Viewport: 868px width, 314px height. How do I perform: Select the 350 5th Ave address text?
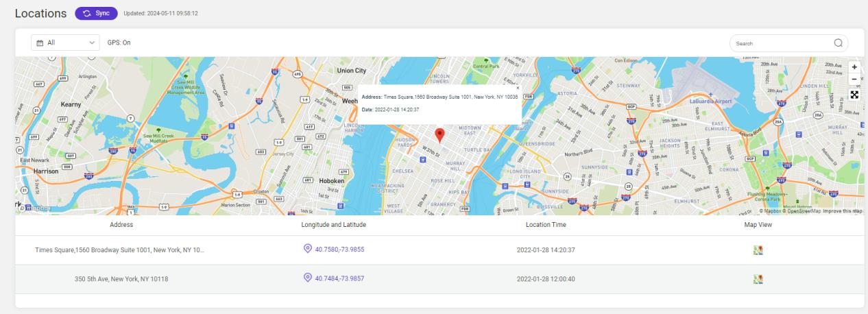pos(121,278)
